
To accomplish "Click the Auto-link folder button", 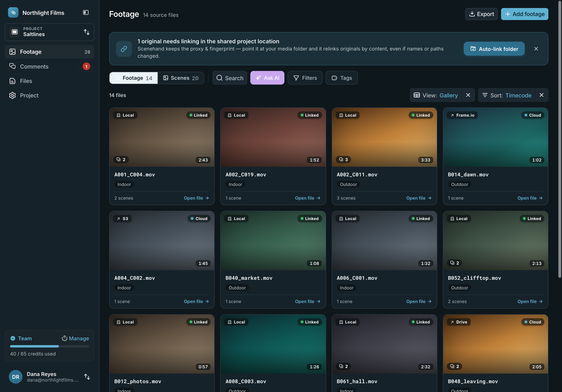I will click(494, 49).
